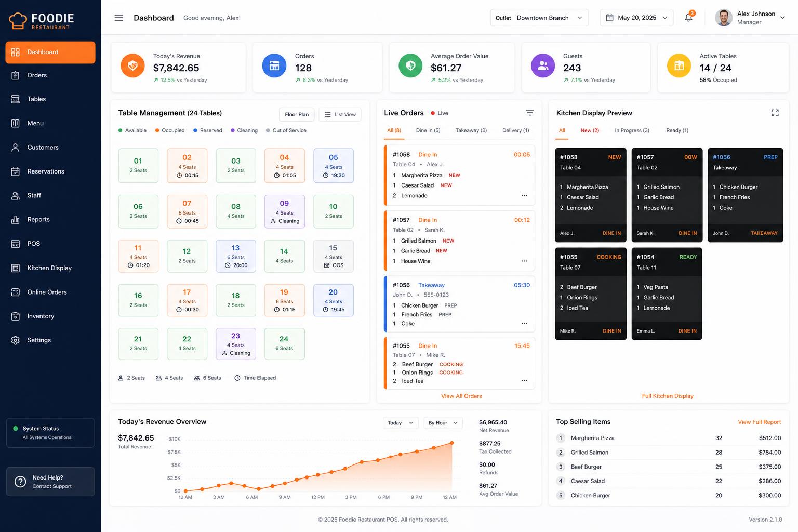Switch to List View

click(340, 114)
